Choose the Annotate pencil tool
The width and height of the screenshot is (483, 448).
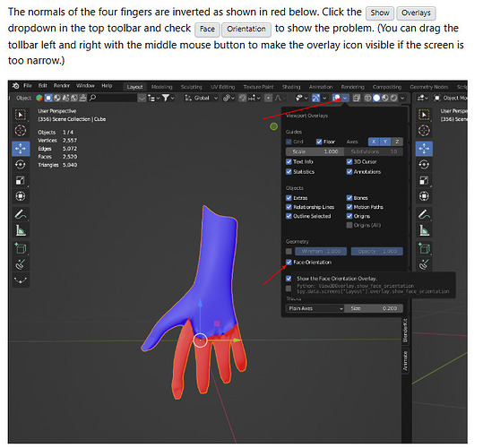(21, 215)
